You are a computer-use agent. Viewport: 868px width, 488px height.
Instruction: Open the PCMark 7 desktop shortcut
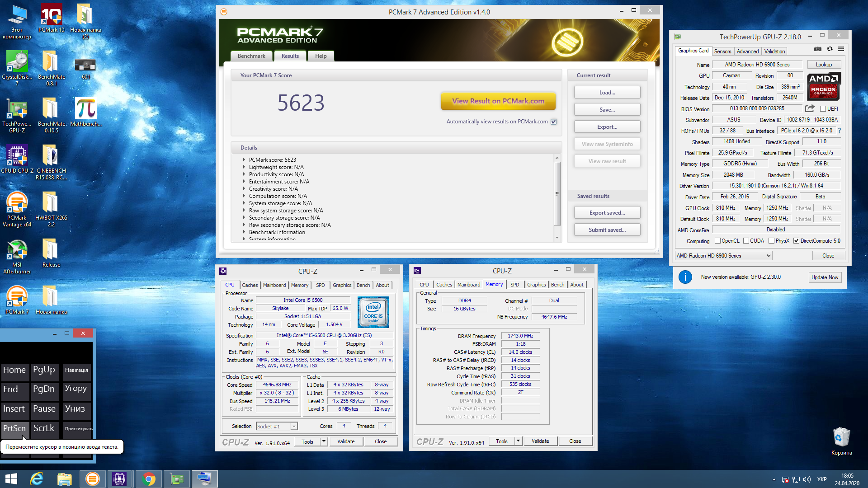click(x=17, y=300)
